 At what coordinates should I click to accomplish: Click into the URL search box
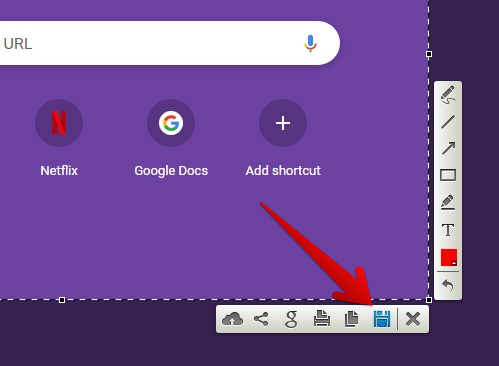(170, 43)
